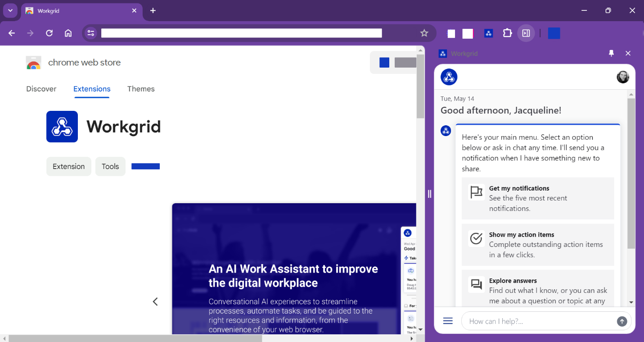Open the hamburger menu in the chat
Image resolution: width=644 pixels, height=342 pixels.
(448, 321)
